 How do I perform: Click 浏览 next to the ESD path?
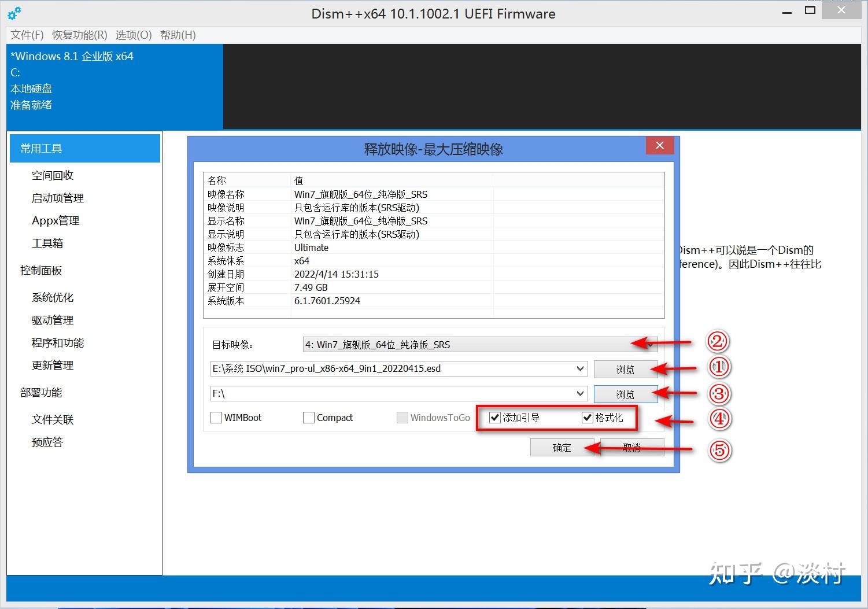[x=625, y=368]
